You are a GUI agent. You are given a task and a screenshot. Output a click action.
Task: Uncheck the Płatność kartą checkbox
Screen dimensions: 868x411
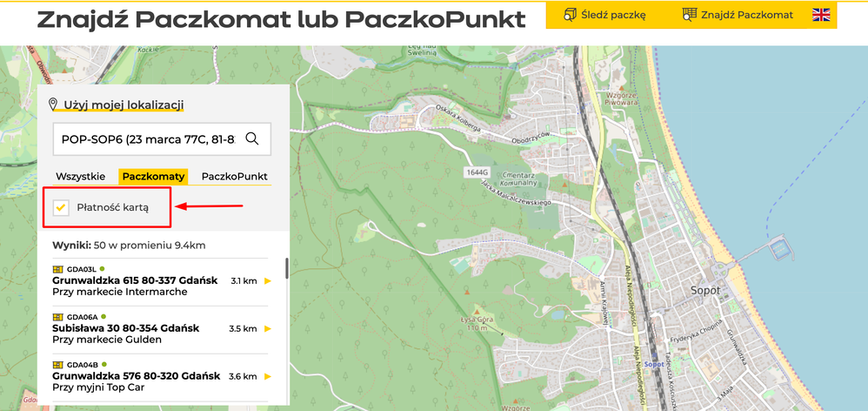pos(61,207)
